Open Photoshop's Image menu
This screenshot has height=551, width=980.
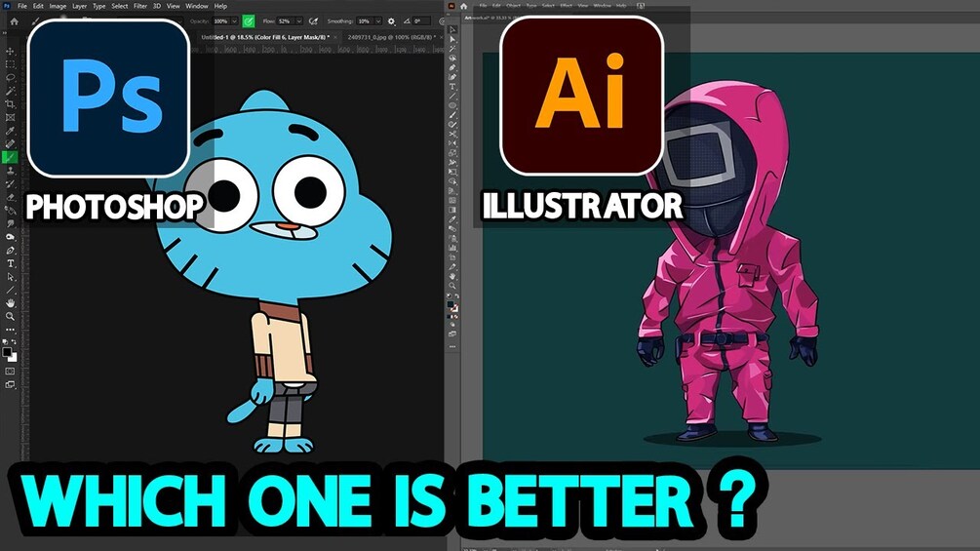[x=58, y=6]
